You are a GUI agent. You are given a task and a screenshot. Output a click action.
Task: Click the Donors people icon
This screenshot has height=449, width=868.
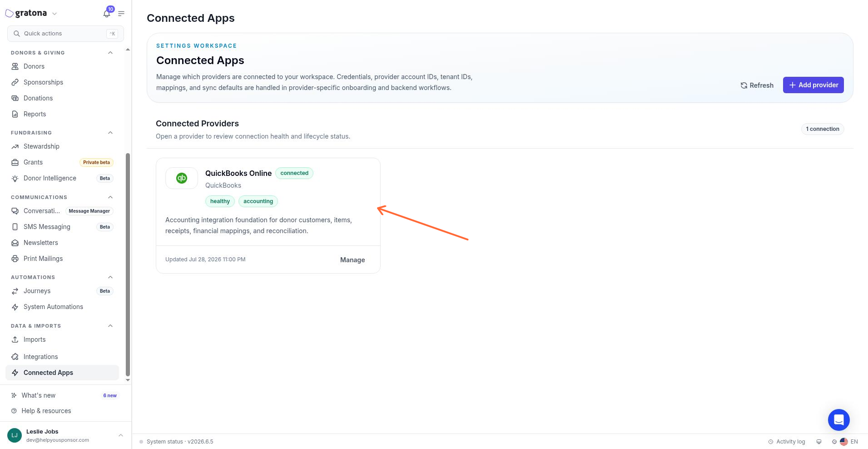pyautogui.click(x=15, y=66)
